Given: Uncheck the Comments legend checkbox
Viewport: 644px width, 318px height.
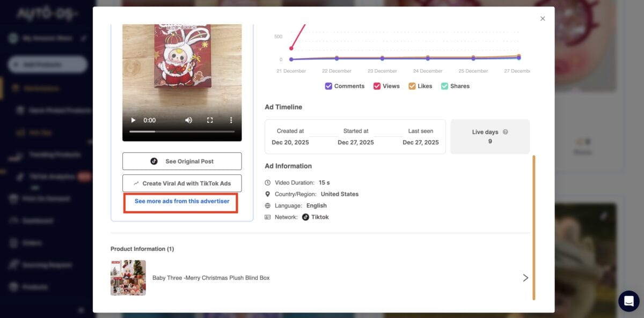Looking at the screenshot, I should (x=328, y=86).
